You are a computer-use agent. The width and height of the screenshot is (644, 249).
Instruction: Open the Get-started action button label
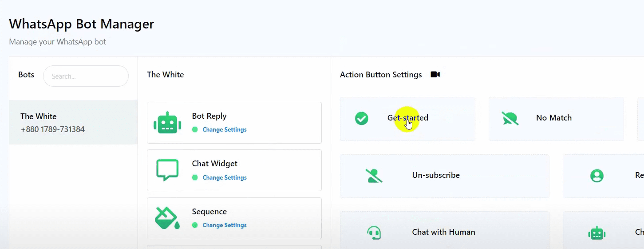click(x=407, y=118)
